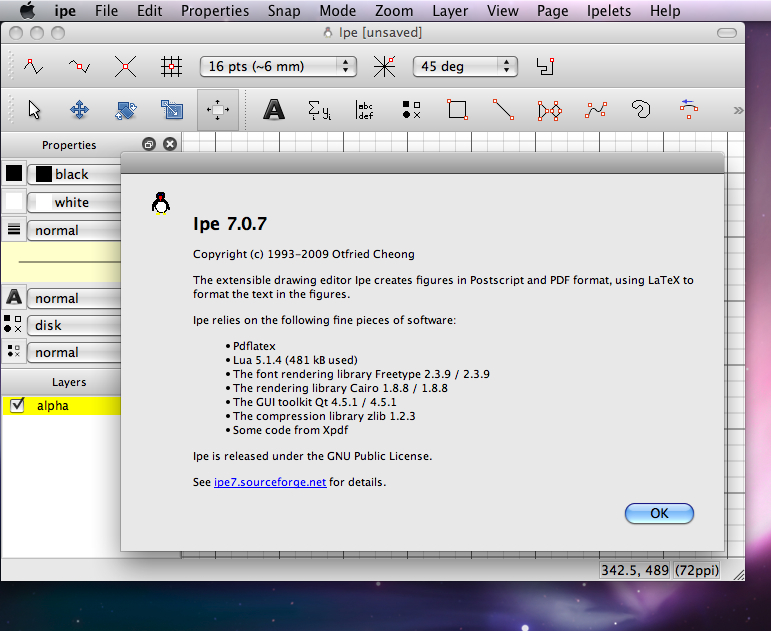Select the alpha layer row
This screenshot has width=771, height=631.
(61, 406)
